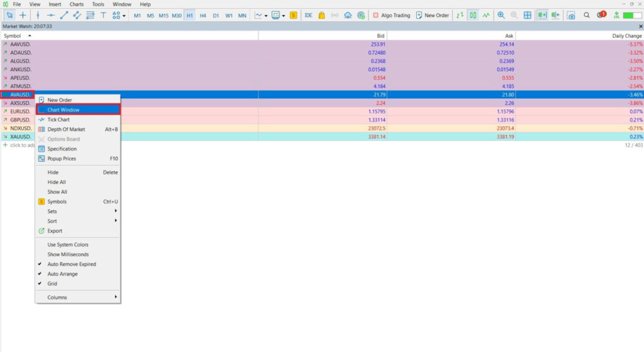The width and height of the screenshot is (644, 352).
Task: Take a chart screenshot with camera icon
Action: tap(571, 15)
